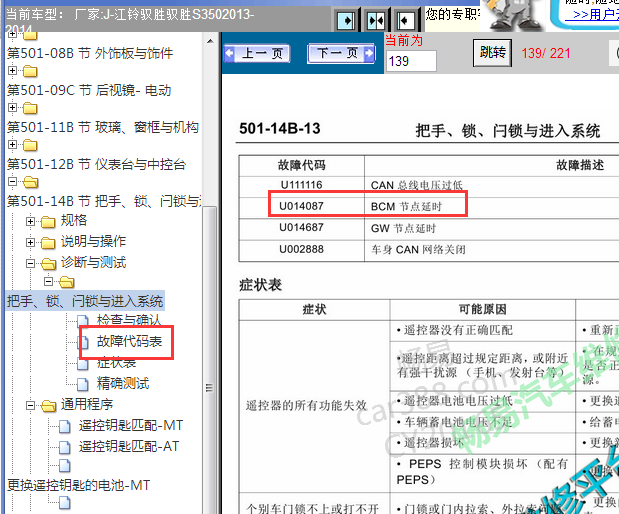Click the center split panel icon
This screenshot has height=514, width=619.
point(375,20)
